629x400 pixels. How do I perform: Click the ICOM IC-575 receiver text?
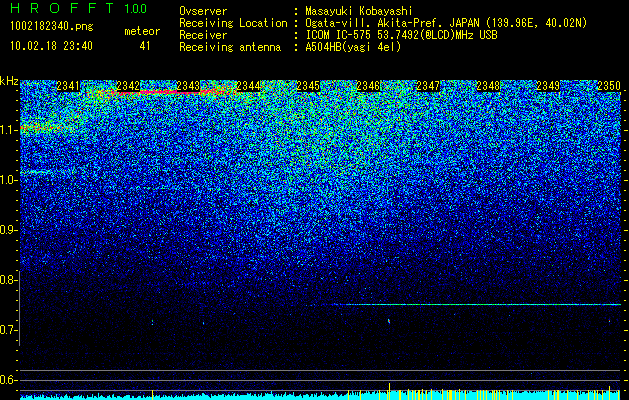(401, 35)
